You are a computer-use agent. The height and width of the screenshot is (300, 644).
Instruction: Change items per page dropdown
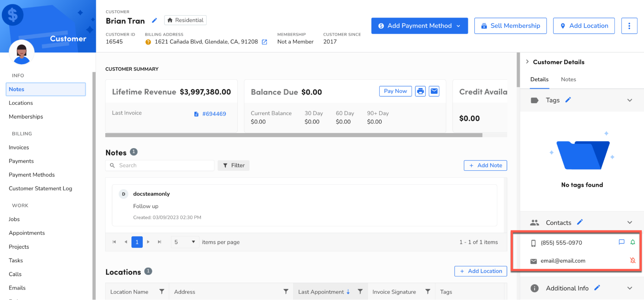(185, 242)
